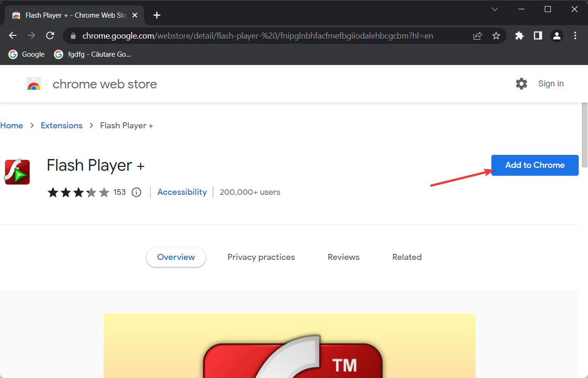Screen dimensions: 588x378
Task: Maximize the Chrome window
Action: click(x=548, y=9)
